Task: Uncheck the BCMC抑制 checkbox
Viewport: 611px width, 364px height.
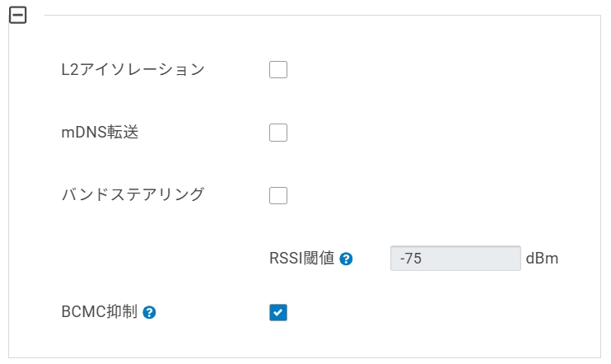Action: 278,312
